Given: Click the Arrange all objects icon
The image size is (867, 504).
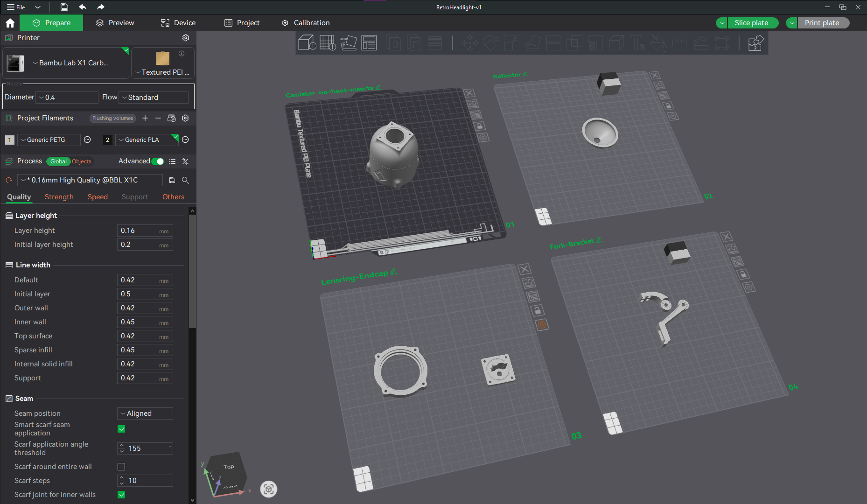Looking at the screenshot, I should point(369,43).
